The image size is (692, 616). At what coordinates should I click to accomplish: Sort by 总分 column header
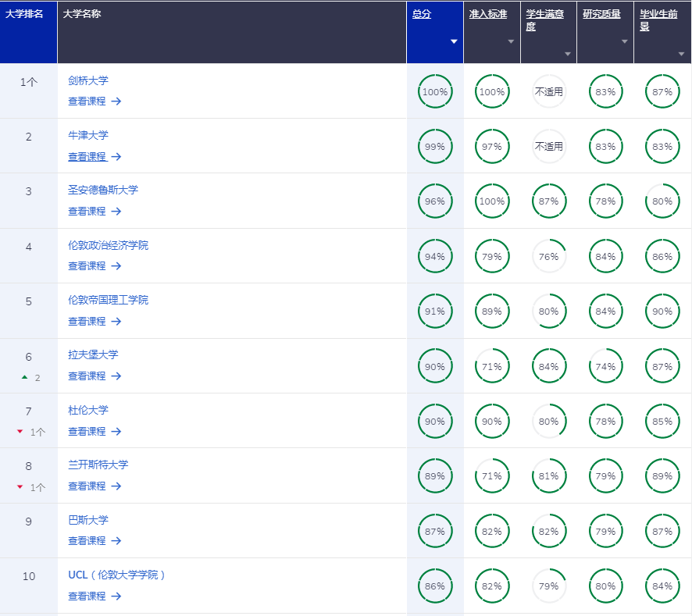(422, 14)
